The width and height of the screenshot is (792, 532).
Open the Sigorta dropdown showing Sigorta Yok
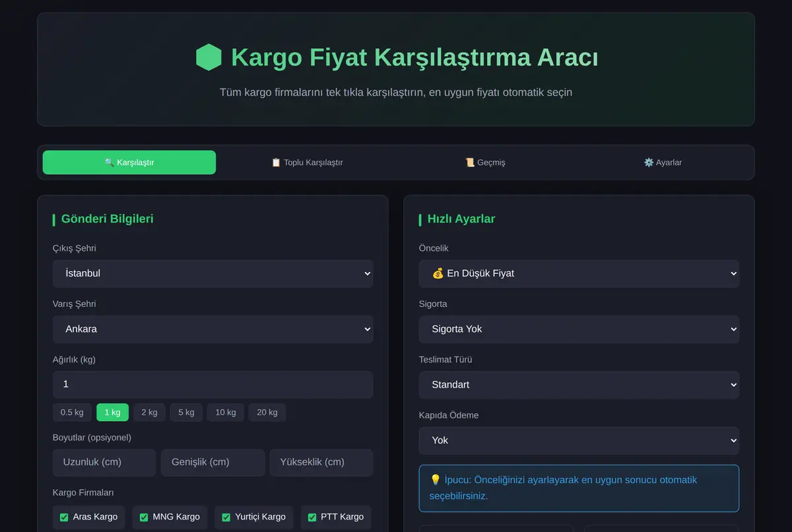point(579,329)
